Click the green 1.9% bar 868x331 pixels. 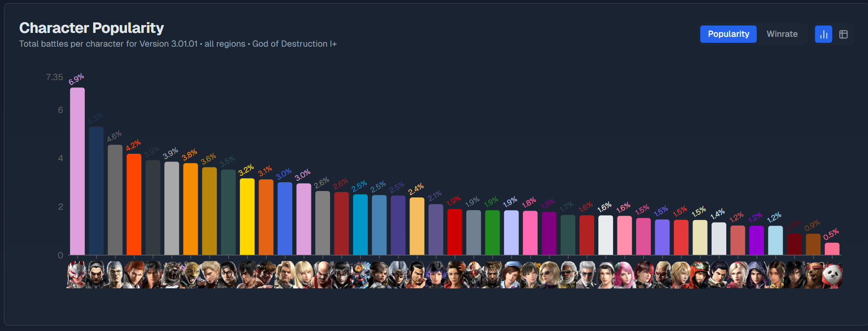click(x=492, y=233)
